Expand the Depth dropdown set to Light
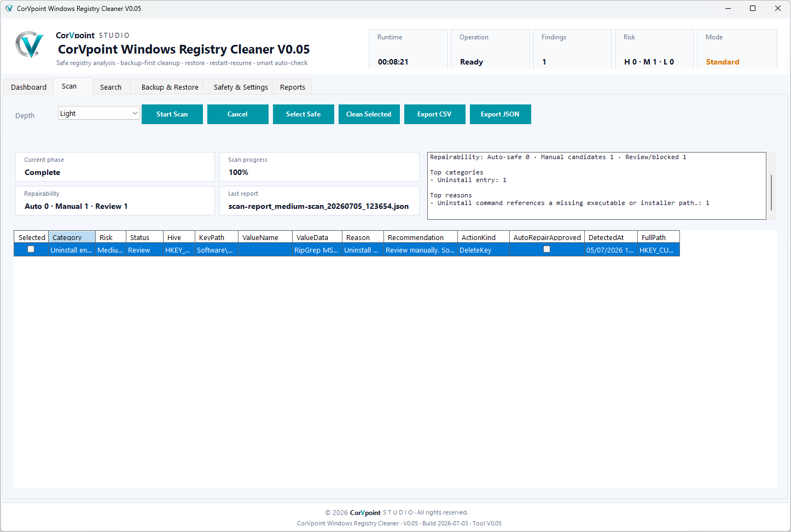Viewport: 791px width, 532px height. tap(99, 113)
